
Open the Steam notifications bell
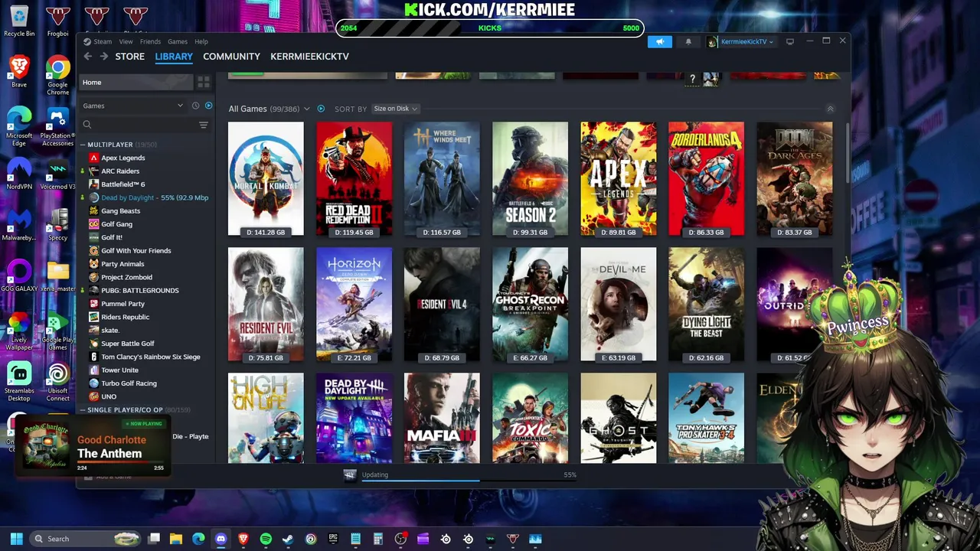pyautogui.click(x=688, y=42)
